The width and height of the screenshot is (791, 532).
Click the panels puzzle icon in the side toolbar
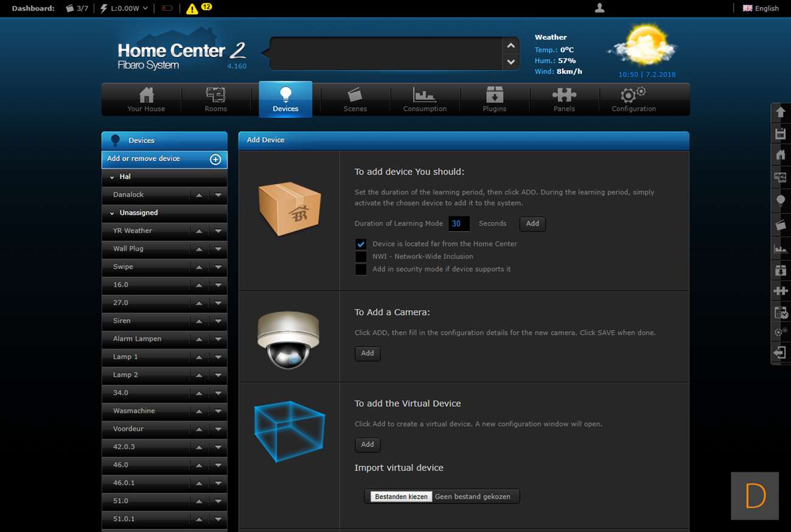[x=781, y=291]
